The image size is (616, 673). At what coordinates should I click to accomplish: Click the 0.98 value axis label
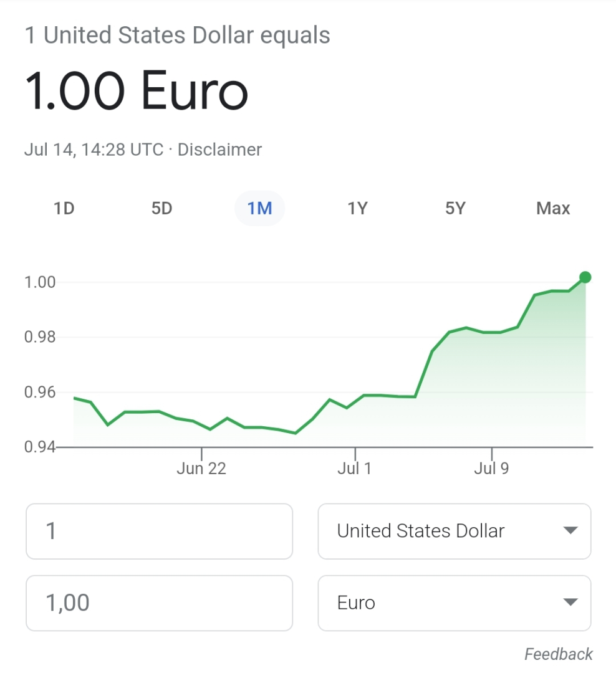[x=40, y=337]
